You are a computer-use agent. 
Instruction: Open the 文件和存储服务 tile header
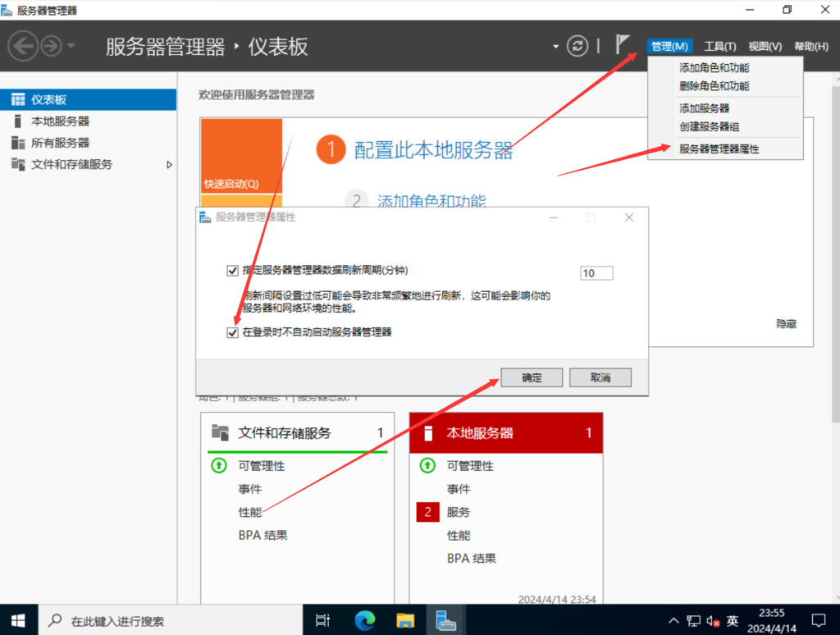point(297,433)
